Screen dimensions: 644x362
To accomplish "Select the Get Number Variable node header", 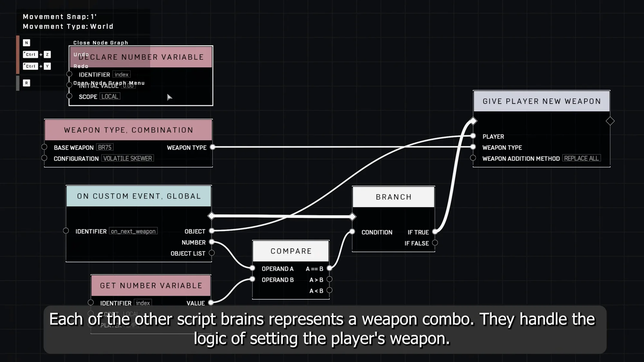I will [x=151, y=285].
